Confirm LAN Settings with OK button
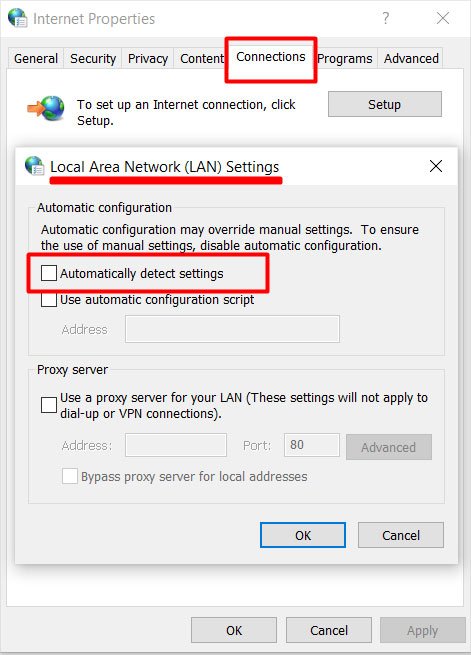Image resolution: width=471 pixels, height=655 pixels. (x=303, y=535)
